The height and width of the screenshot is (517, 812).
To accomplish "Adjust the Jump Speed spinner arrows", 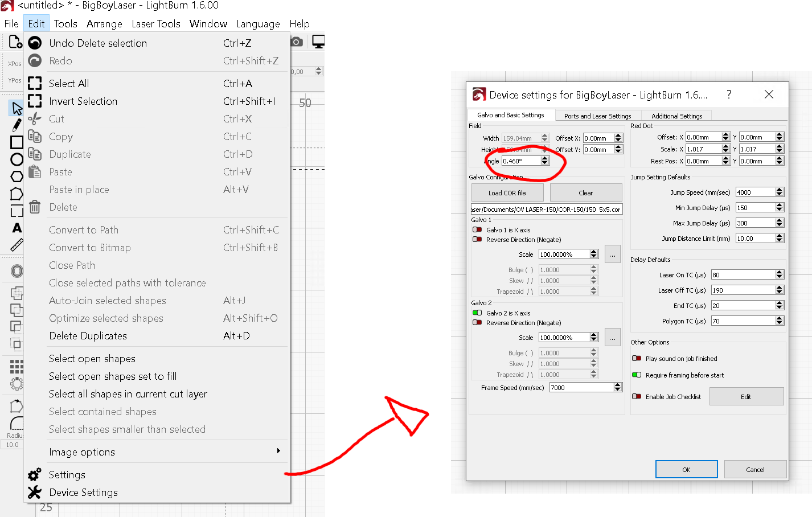I will tap(780, 192).
